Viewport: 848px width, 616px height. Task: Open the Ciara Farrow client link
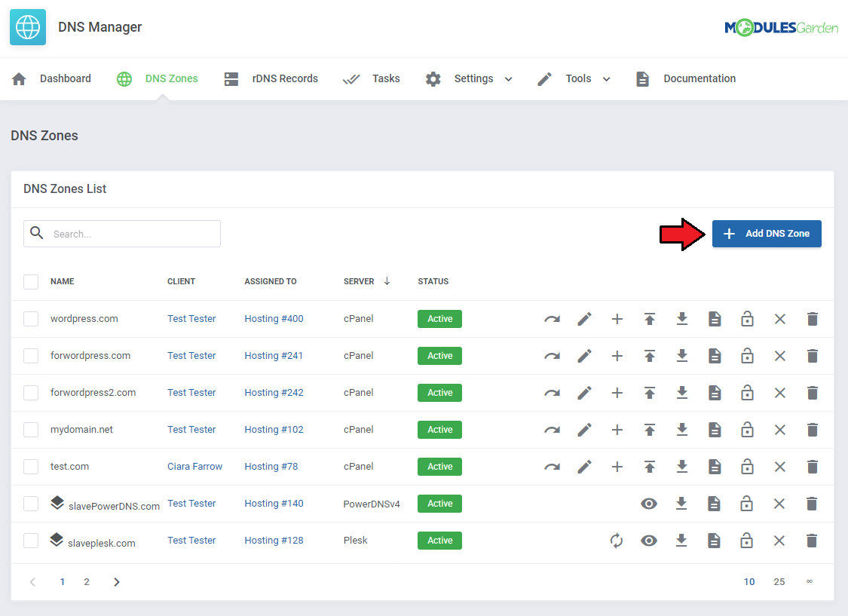194,466
